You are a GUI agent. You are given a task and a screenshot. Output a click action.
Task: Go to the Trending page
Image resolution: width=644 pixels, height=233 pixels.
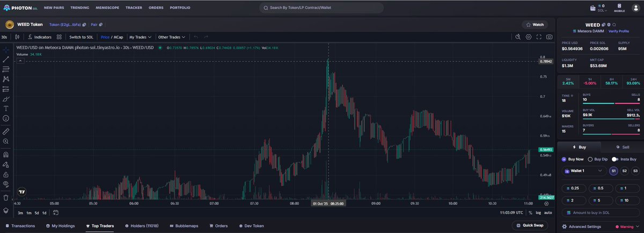[80, 8]
